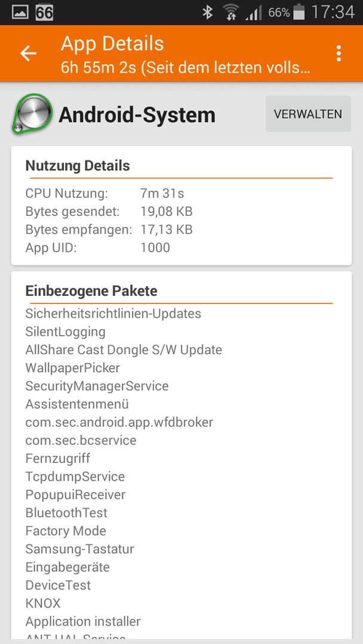Tap the KNOX package entry
Screen dimensions: 363x644
click(x=43, y=603)
